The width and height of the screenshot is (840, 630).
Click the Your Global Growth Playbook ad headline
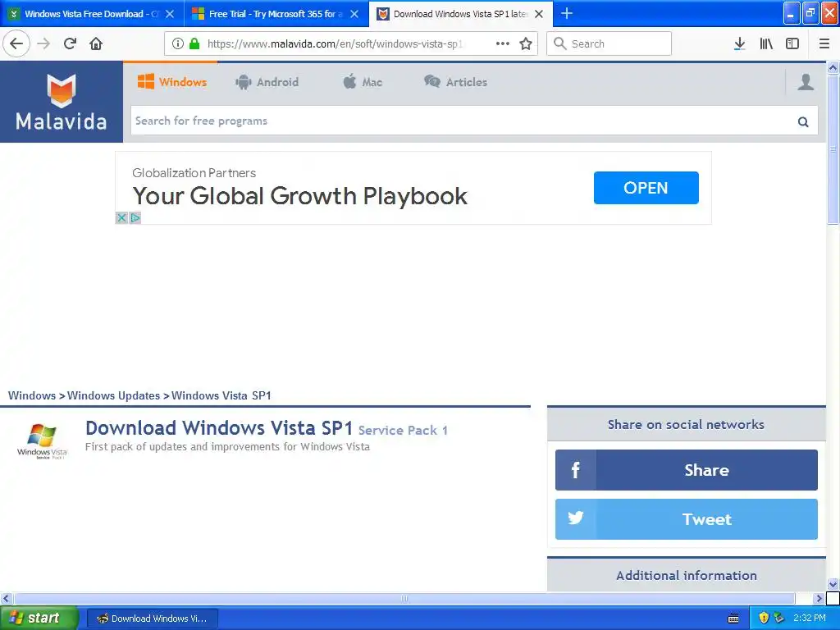pos(299,195)
